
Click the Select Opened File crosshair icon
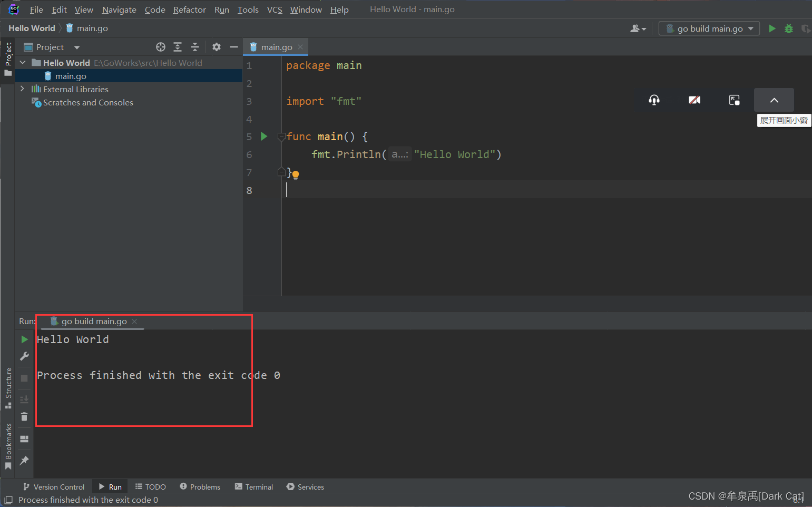pos(161,47)
